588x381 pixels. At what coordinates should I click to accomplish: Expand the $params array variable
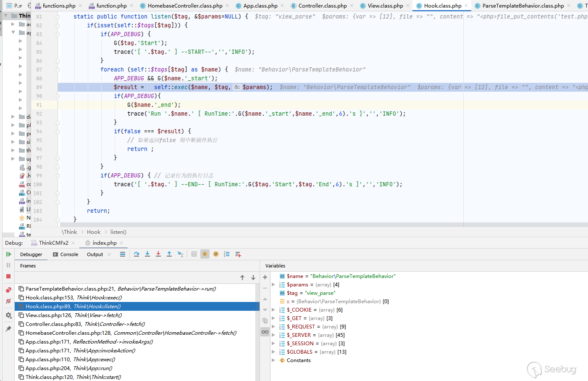tap(274, 285)
